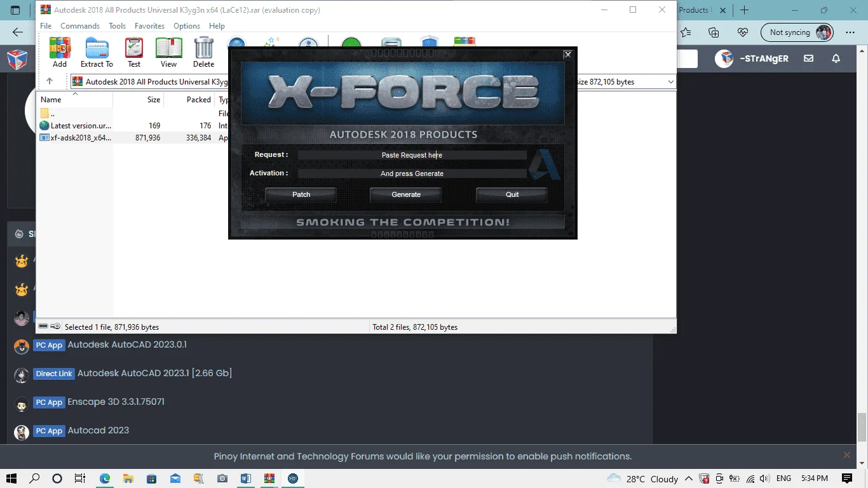Open the AutoCAD 2023.1 [2.66 Gb] thread

154,373
